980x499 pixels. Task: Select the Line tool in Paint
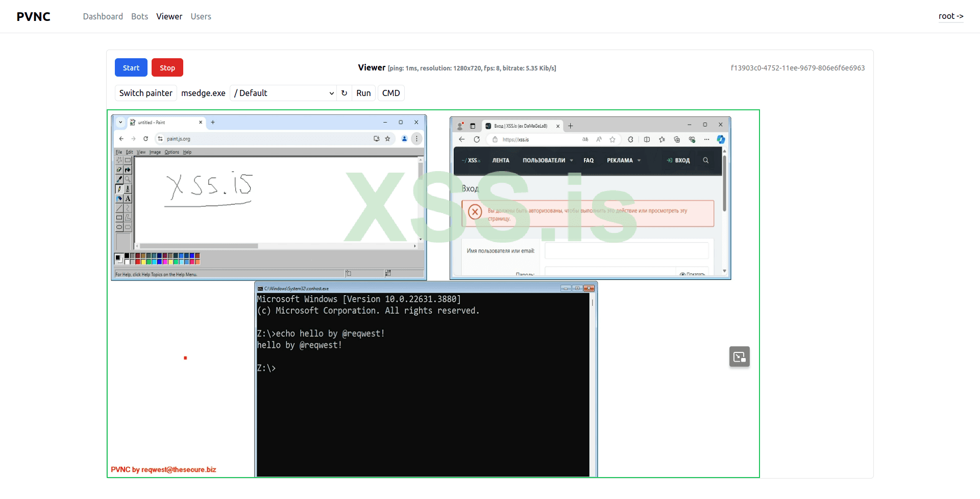[119, 208]
